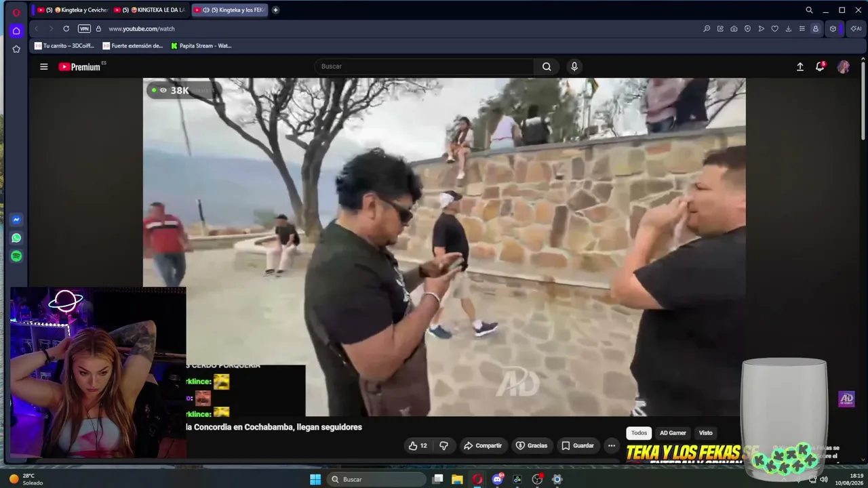Click the Windows taskbar 'Buscar' search box
The height and width of the screenshot is (488, 868).
pyautogui.click(x=375, y=479)
